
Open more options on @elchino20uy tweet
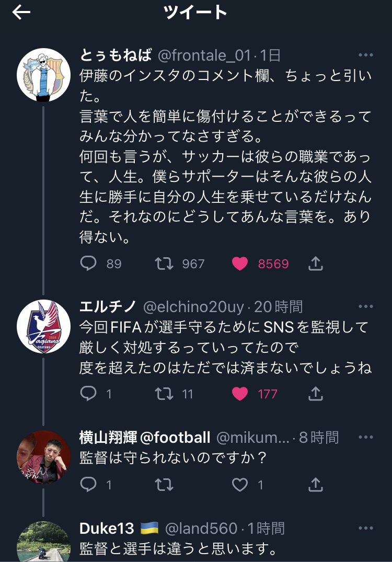(x=366, y=306)
